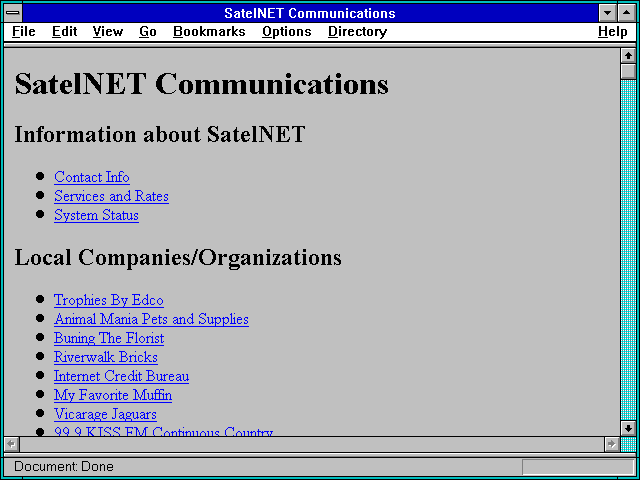The image size is (640, 480).
Task: Visit the My Favorite Muffin link
Action: pyautogui.click(x=113, y=396)
